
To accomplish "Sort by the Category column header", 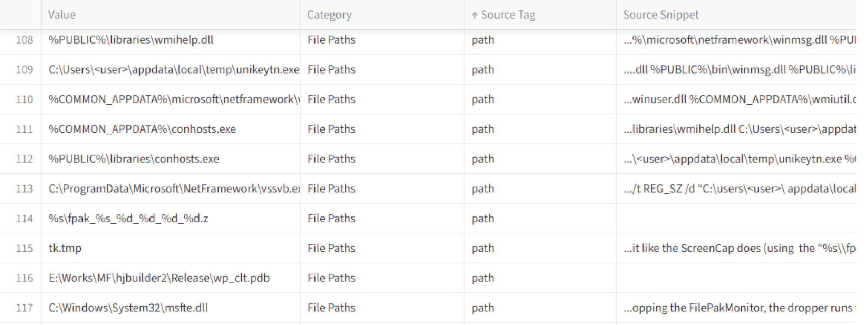I will pyautogui.click(x=329, y=15).
